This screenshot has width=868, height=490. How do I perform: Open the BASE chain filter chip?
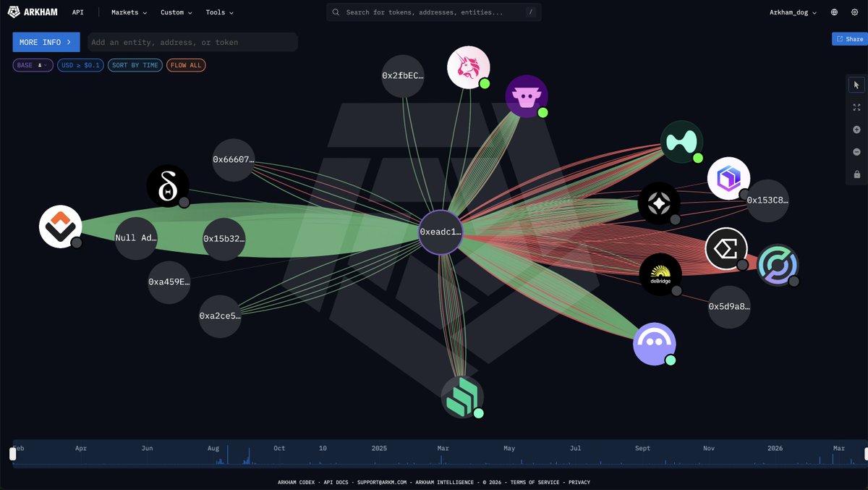(33, 65)
